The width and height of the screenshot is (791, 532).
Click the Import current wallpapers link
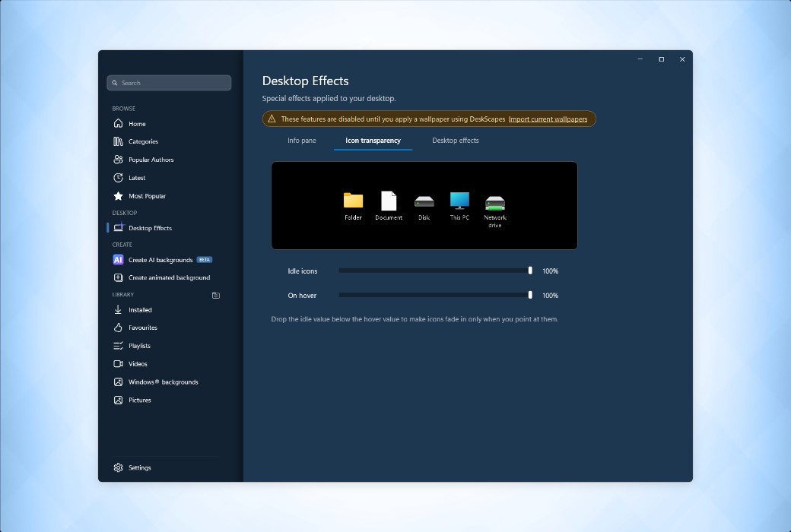tap(548, 119)
